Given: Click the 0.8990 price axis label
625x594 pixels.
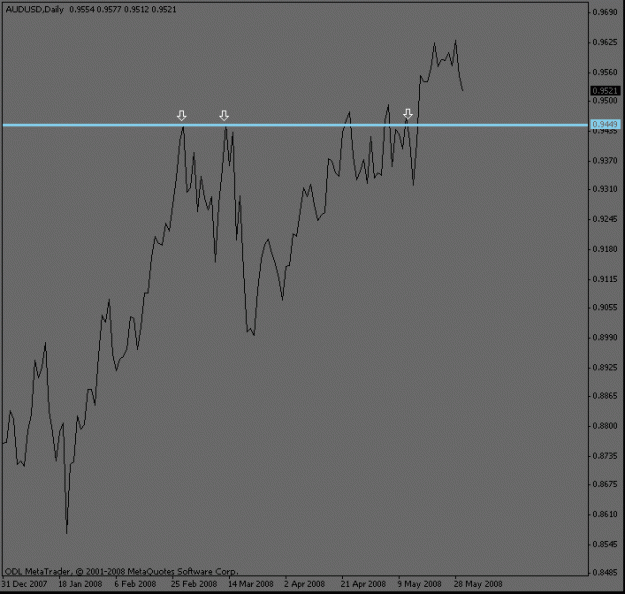Looking at the screenshot, I should (605, 337).
